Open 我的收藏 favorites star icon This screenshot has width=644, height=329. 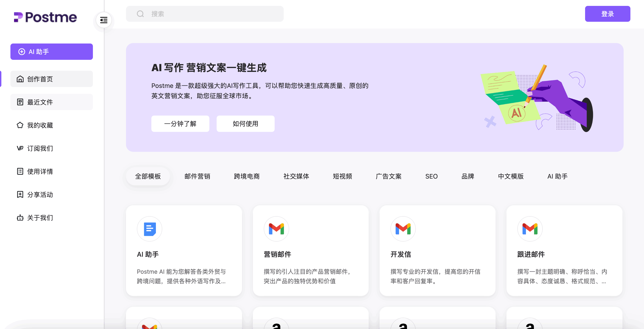point(20,125)
